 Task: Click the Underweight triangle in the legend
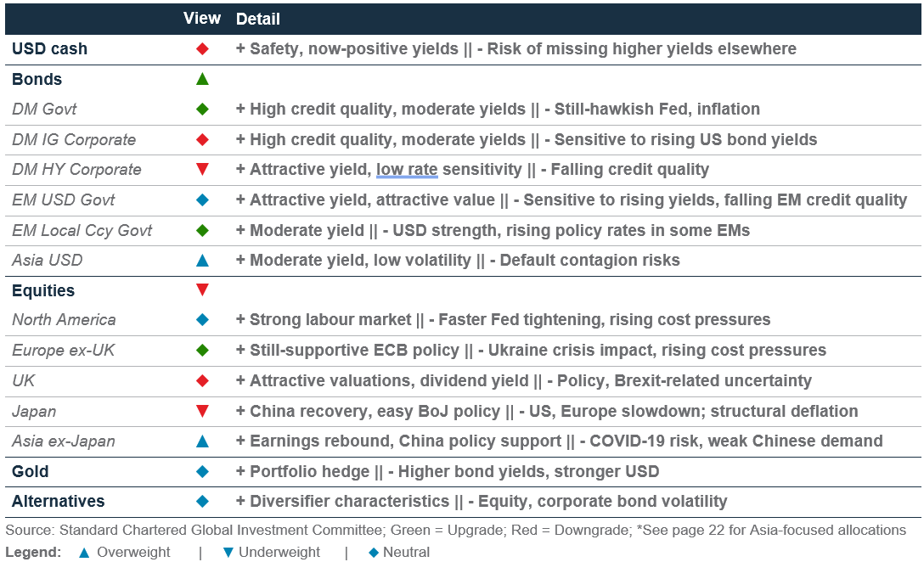[x=228, y=553]
